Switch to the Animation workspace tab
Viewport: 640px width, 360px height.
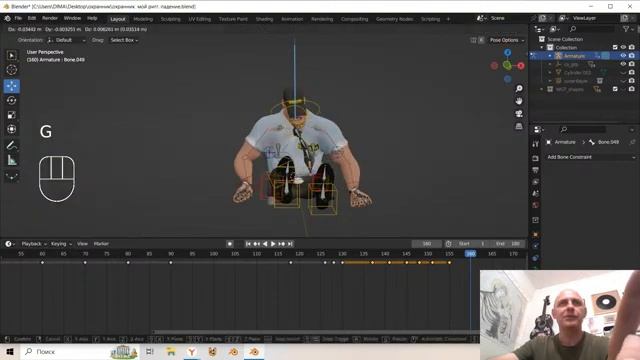pos(292,19)
